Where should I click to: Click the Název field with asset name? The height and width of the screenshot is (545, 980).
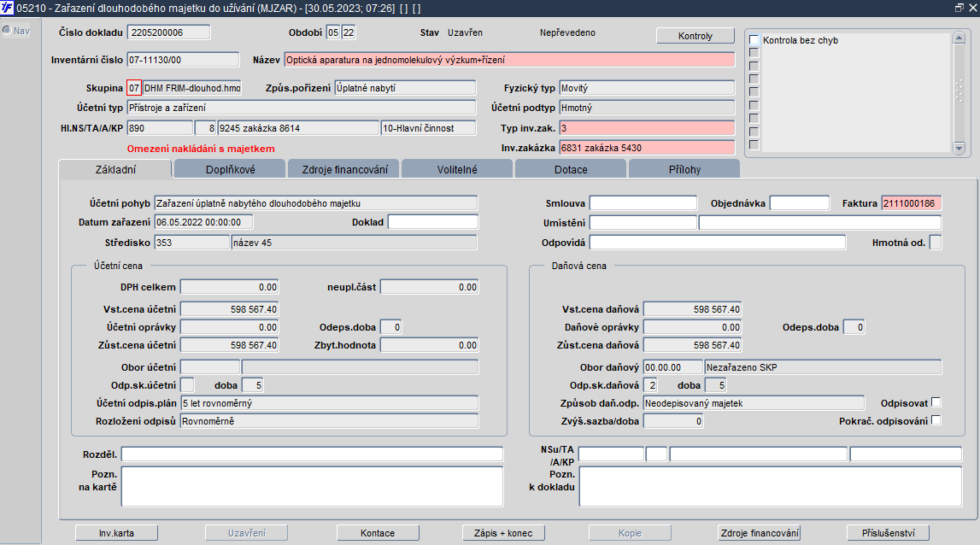point(509,60)
